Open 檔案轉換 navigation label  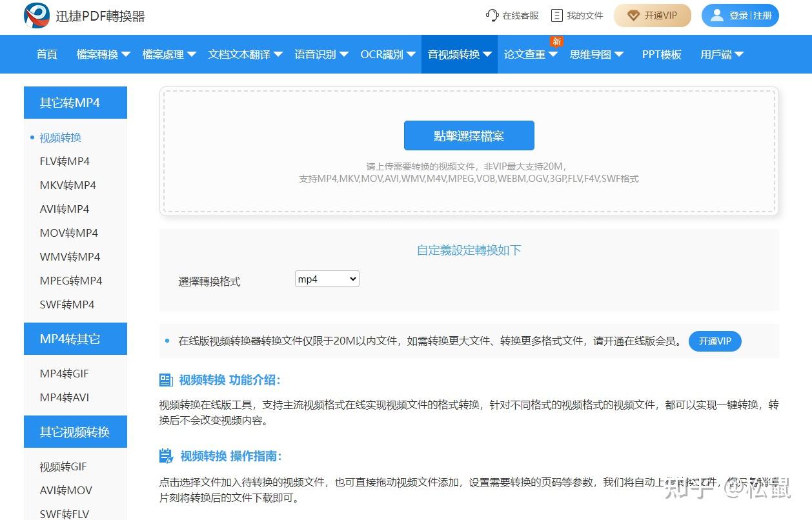pyautogui.click(x=97, y=54)
